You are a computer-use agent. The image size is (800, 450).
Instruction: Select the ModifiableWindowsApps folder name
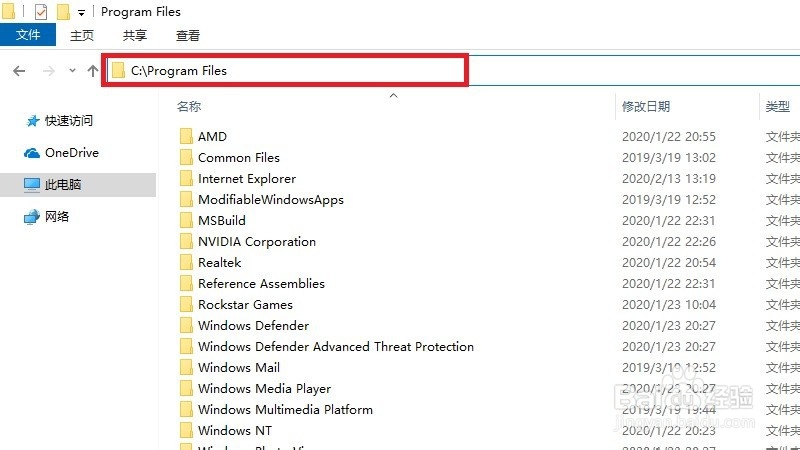[x=271, y=200]
